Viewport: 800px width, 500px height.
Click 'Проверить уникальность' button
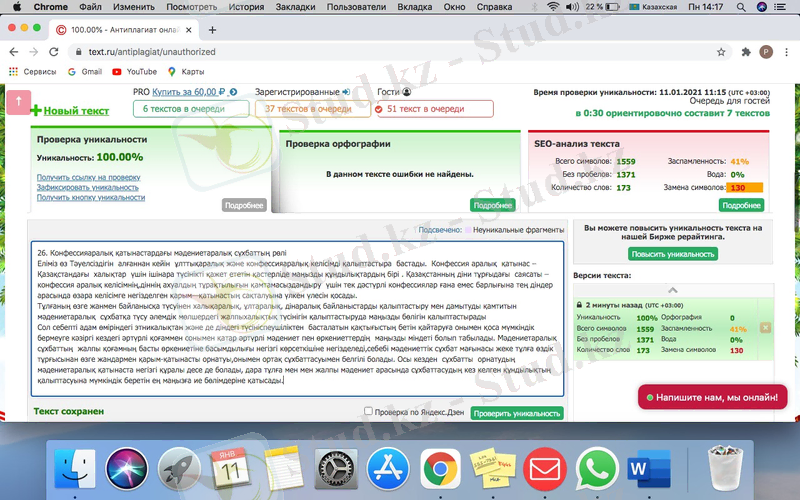point(517,413)
